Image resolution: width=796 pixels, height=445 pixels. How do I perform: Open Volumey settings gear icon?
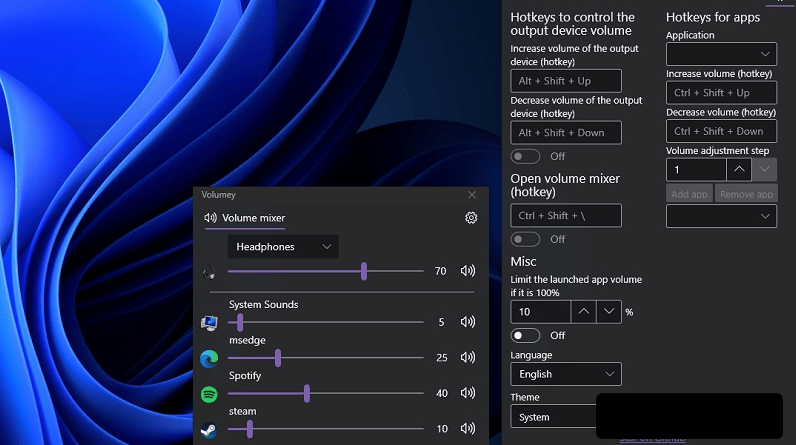point(471,218)
